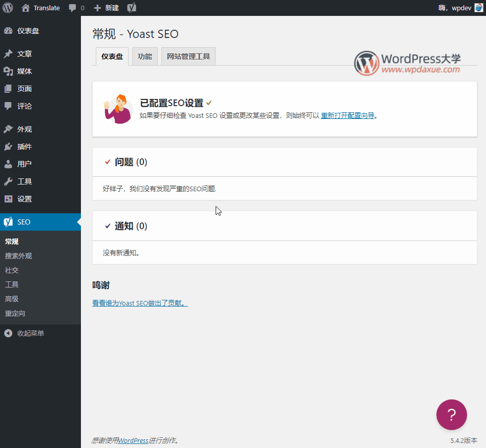Open 社交 in SEO submenu
The image size is (486, 448).
12,270
